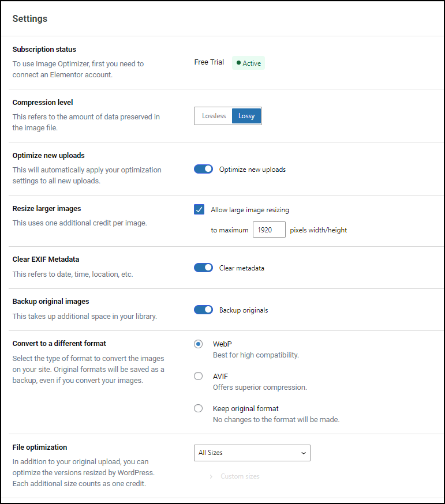445x504 pixels.
Task: Open the All Sizes dropdown
Action: coord(252,453)
